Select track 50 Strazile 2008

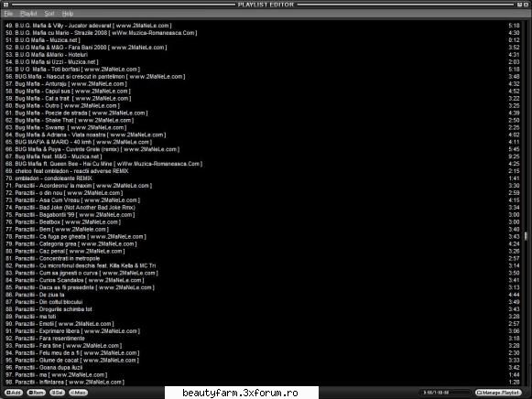262,33
